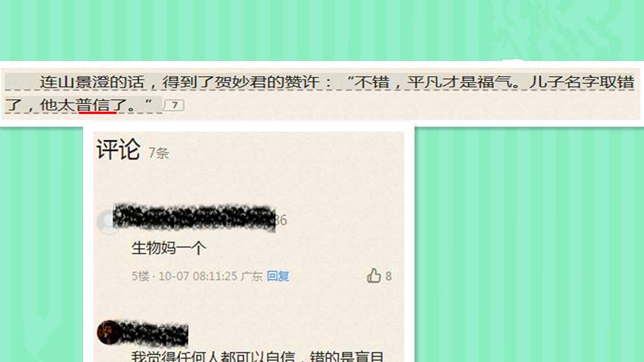This screenshot has height=362, width=644.
Task: Click the blue 回复 reply link
Action: 278,277
